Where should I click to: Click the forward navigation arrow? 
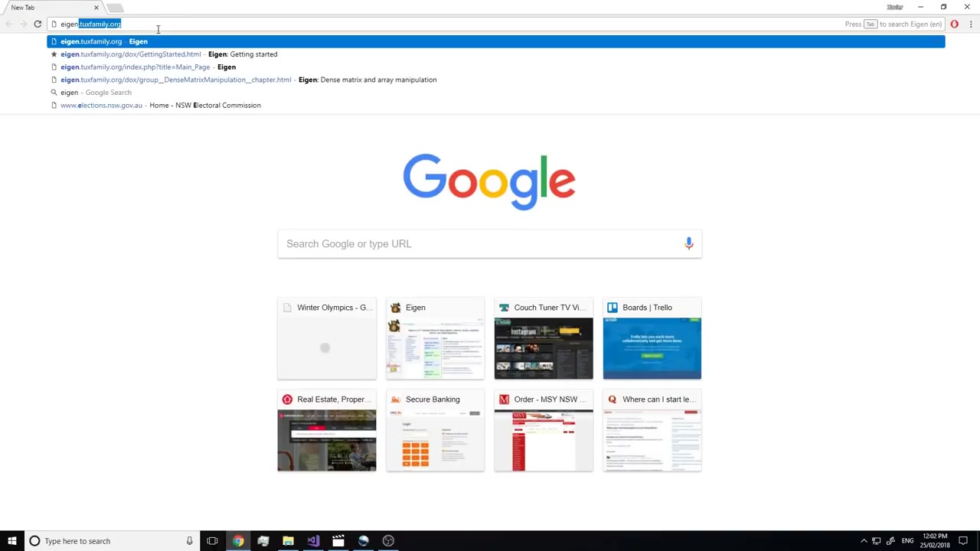[23, 24]
